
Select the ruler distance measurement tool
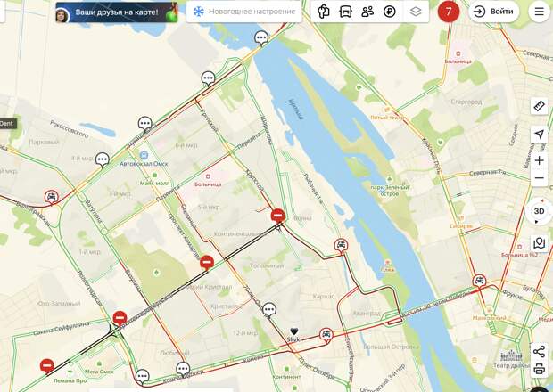(539, 106)
